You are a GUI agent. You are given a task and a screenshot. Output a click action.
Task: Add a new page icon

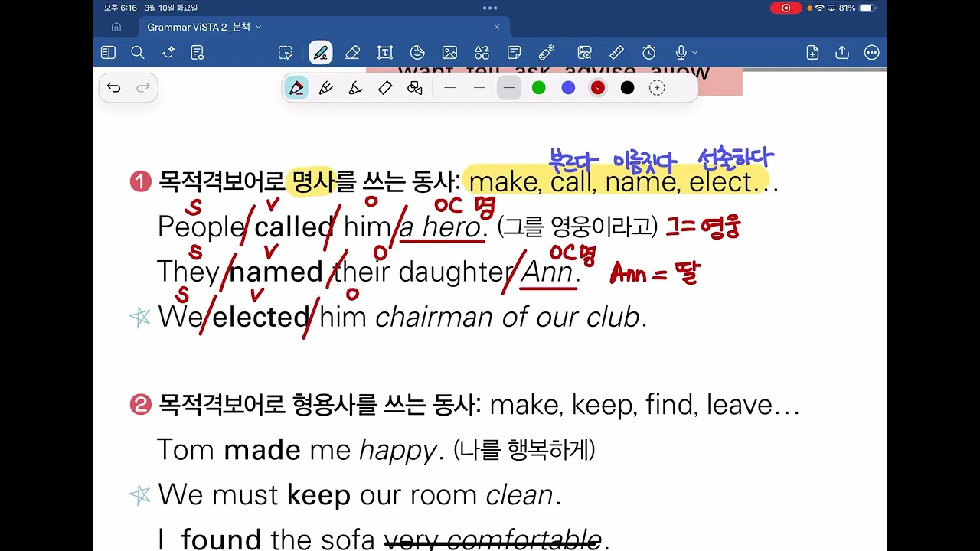point(812,53)
